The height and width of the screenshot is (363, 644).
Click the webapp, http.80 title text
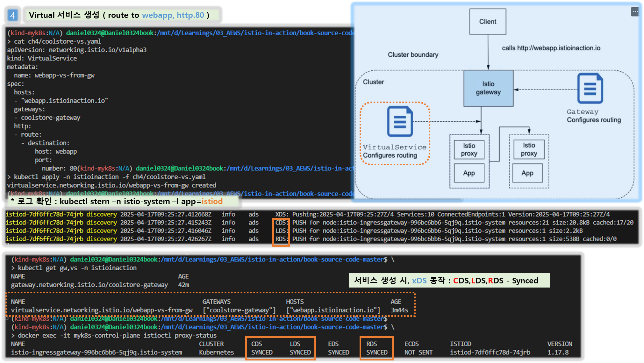click(x=173, y=15)
